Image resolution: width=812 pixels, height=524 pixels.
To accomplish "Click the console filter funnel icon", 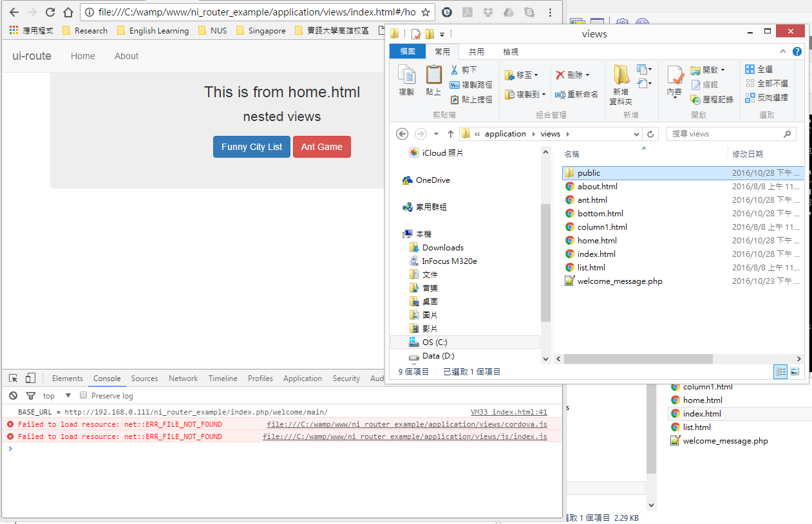I will point(30,396).
